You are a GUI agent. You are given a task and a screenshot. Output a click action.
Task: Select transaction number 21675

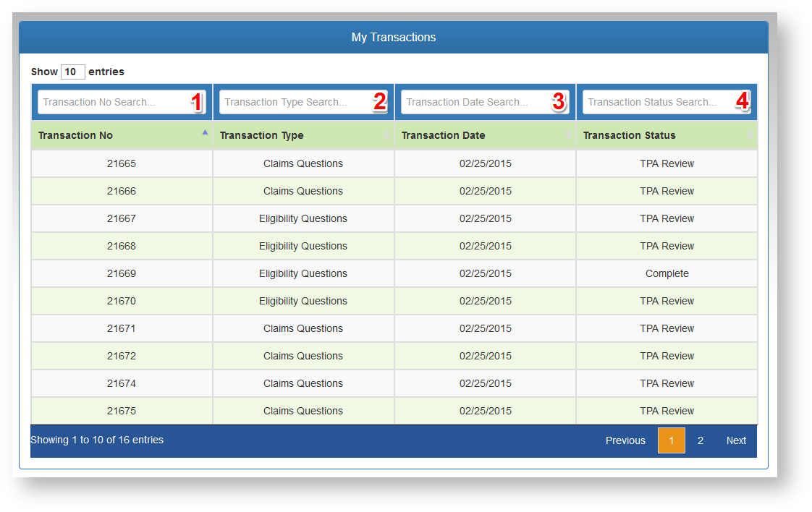(122, 411)
